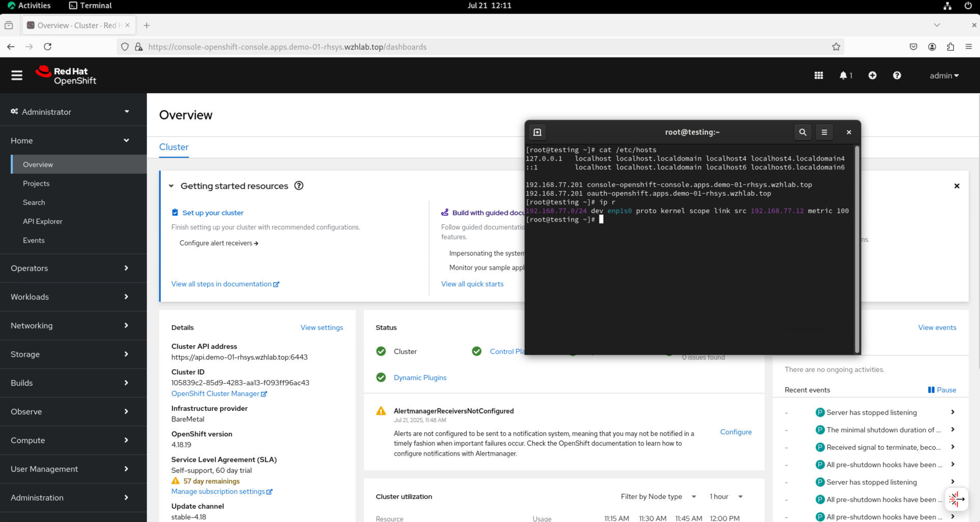This screenshot has width=980, height=522.
Task: Toggle the hamburger navigation menu icon
Action: [x=17, y=75]
